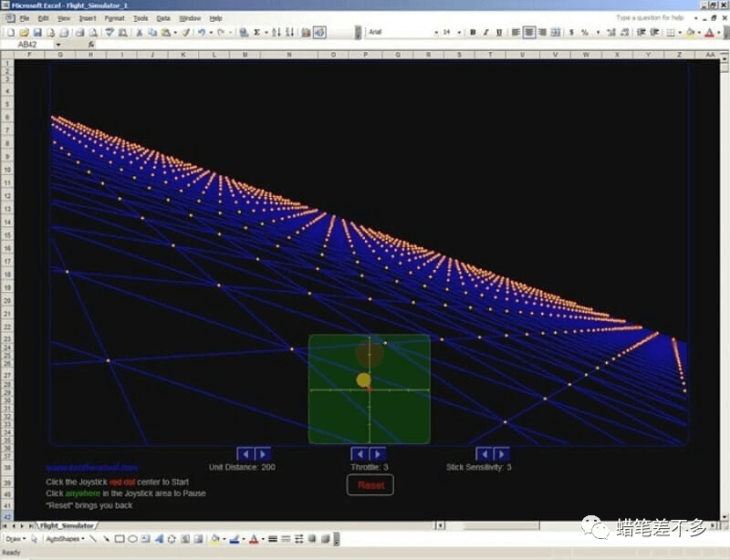The height and width of the screenshot is (560, 730).
Task: Open the Tools menu
Action: tap(141, 18)
